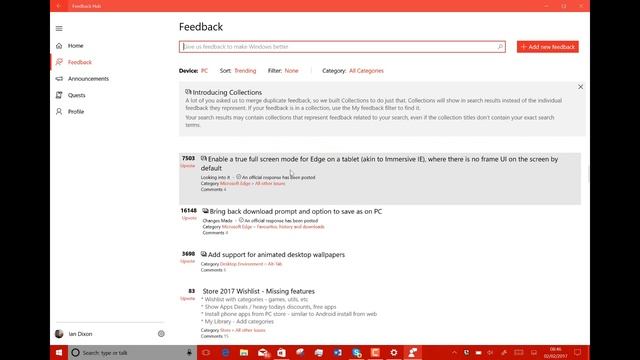Click the Home house icon
640x360 pixels.
coord(59,46)
